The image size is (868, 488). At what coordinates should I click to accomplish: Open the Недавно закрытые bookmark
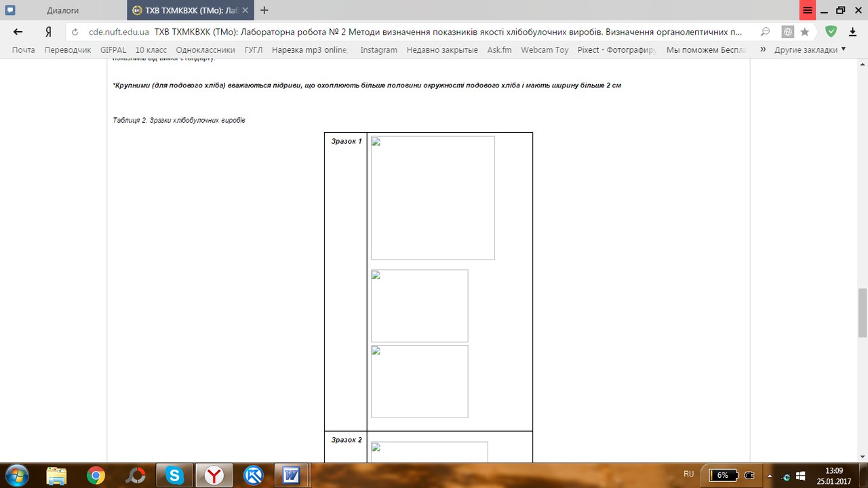(442, 49)
